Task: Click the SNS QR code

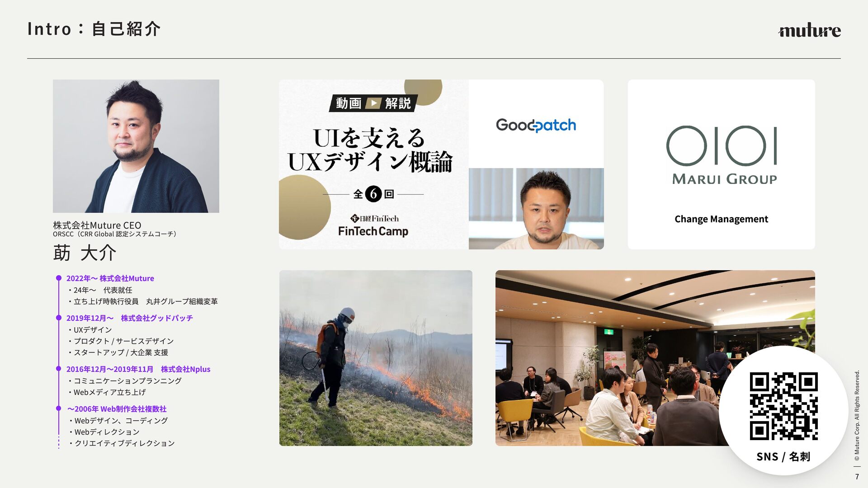Action: click(783, 406)
